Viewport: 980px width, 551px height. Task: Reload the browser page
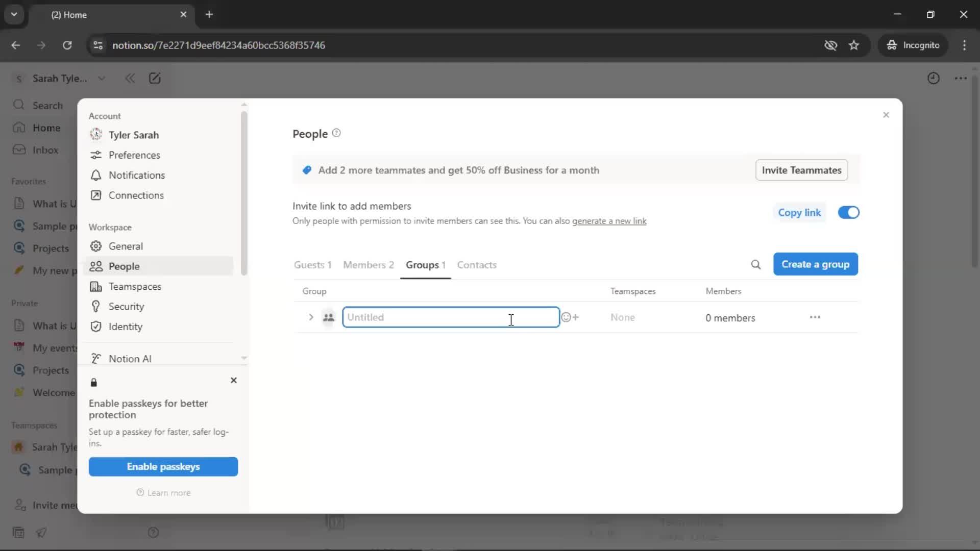[67, 45]
